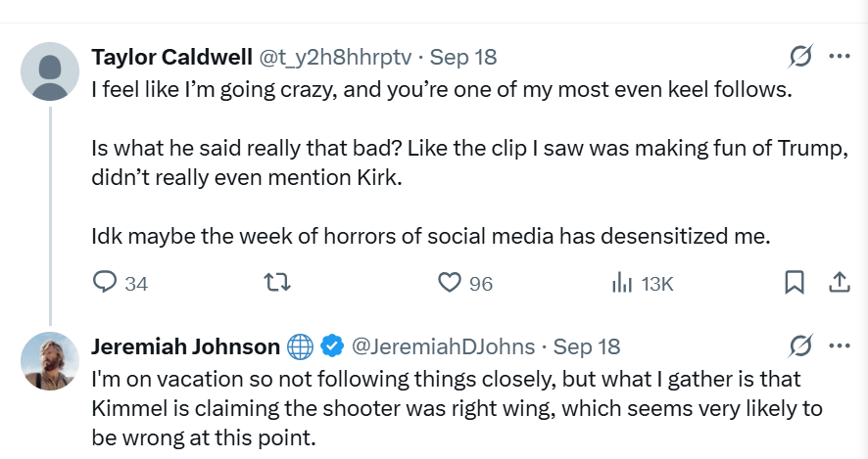
Task: Open Jeremiah Johnson's name link
Action: point(185,346)
